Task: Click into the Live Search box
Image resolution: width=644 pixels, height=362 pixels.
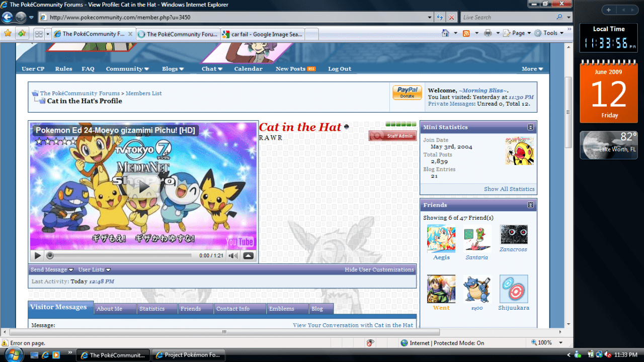Action: click(507, 17)
